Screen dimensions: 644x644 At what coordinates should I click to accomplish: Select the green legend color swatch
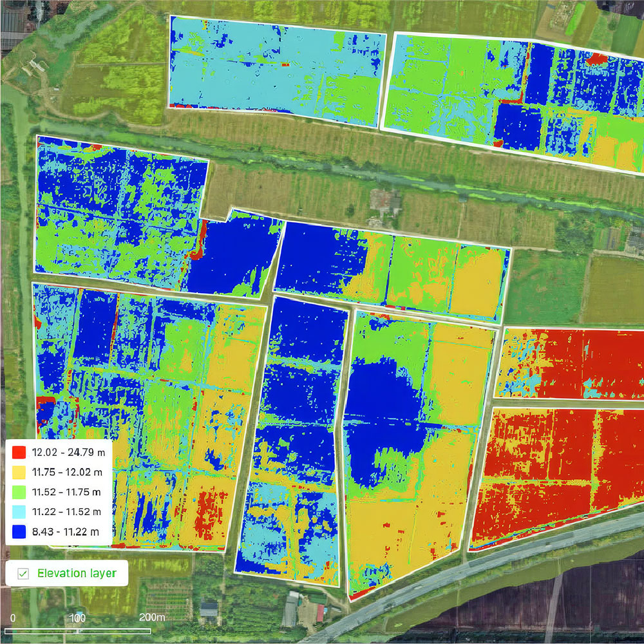pos(20,492)
